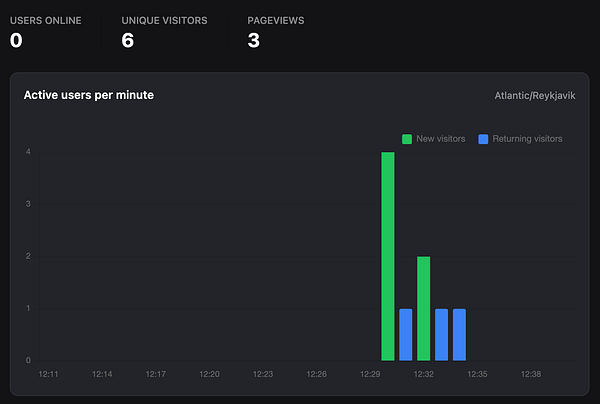Click the 12:14 x-axis label
The image size is (600, 404).
point(102,374)
